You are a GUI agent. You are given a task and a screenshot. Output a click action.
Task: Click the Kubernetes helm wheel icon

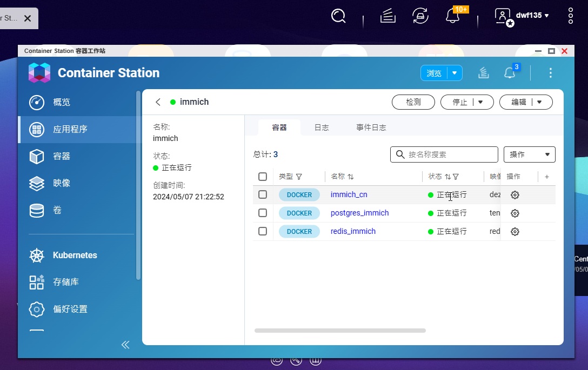click(x=37, y=255)
